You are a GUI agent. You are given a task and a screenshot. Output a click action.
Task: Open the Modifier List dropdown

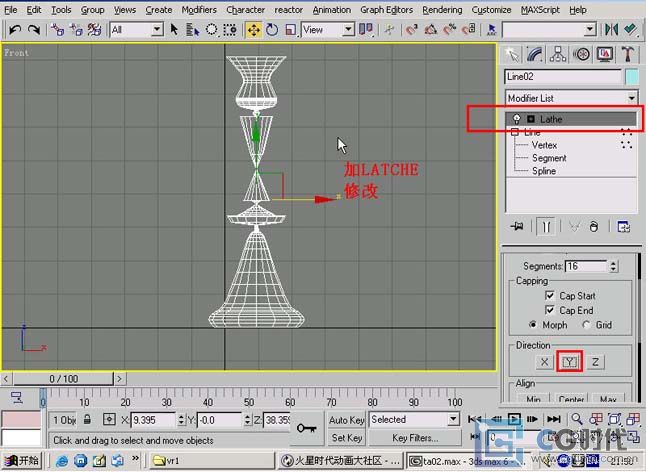[x=571, y=98]
